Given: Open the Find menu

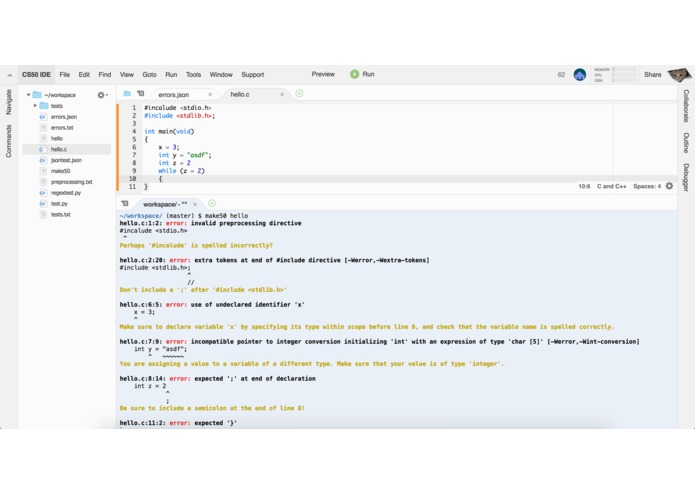Looking at the screenshot, I should pyautogui.click(x=105, y=75).
